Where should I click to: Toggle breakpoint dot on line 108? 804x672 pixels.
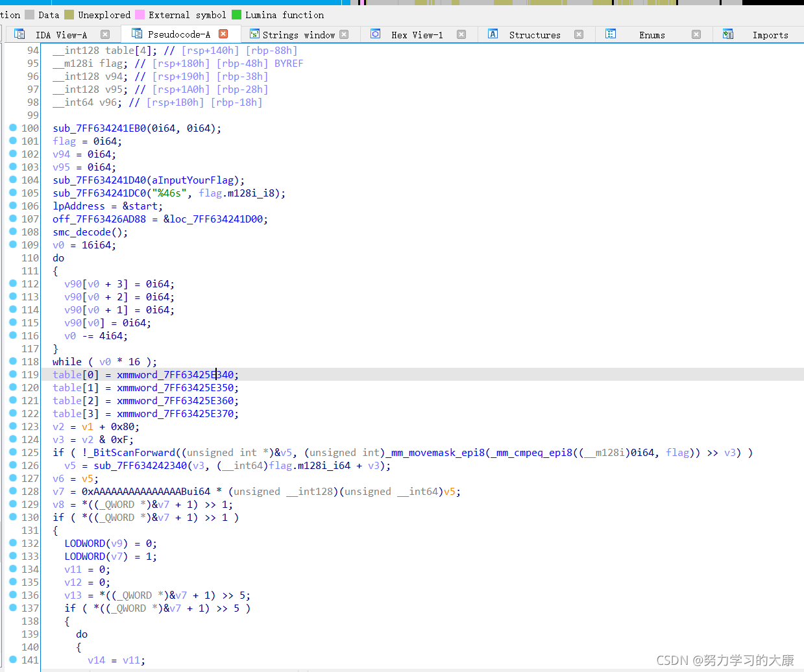point(12,232)
